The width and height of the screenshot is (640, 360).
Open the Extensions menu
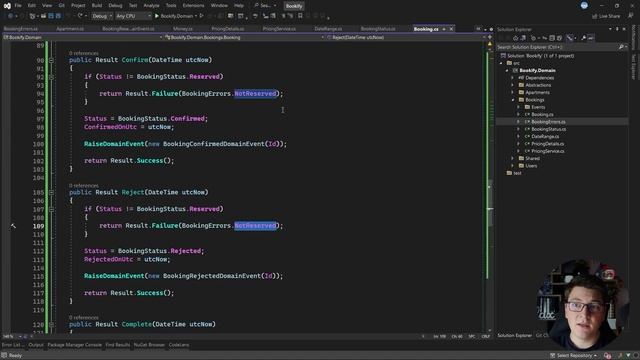(193, 6)
